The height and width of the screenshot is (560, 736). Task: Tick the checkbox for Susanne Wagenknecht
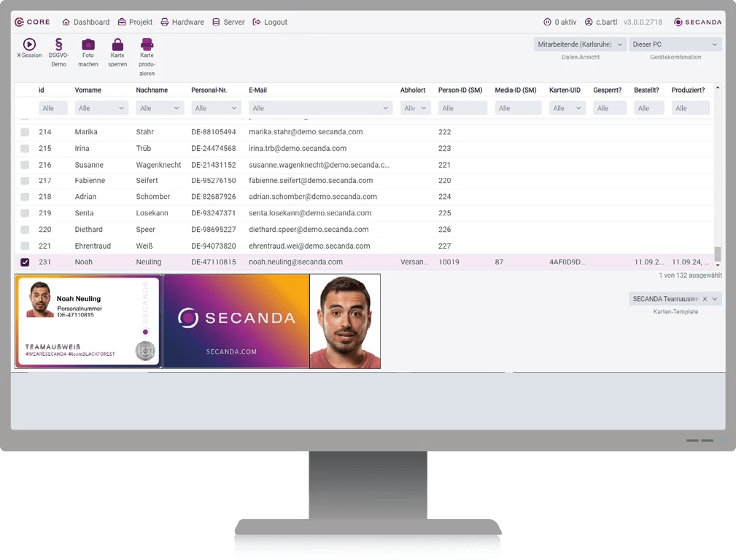[25, 165]
